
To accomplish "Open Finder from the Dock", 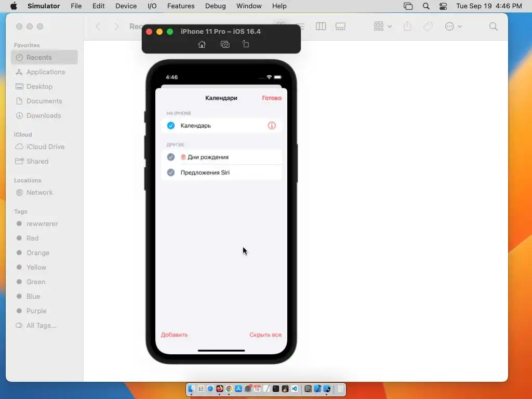I will [191, 389].
